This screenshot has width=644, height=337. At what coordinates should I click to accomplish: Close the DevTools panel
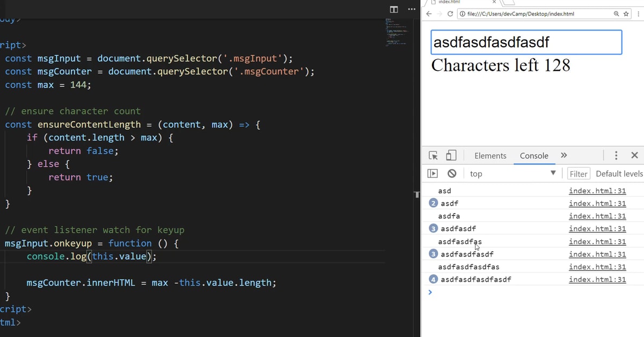(634, 156)
